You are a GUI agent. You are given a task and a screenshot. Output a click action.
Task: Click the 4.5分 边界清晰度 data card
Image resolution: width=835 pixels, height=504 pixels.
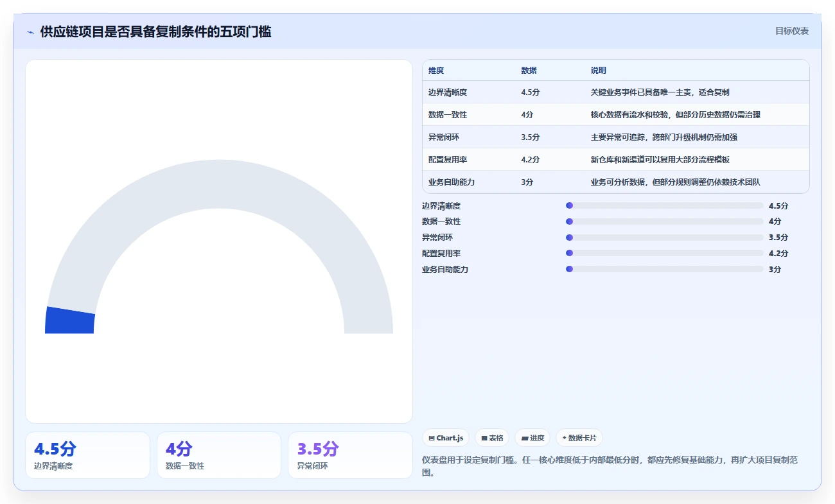pos(87,455)
